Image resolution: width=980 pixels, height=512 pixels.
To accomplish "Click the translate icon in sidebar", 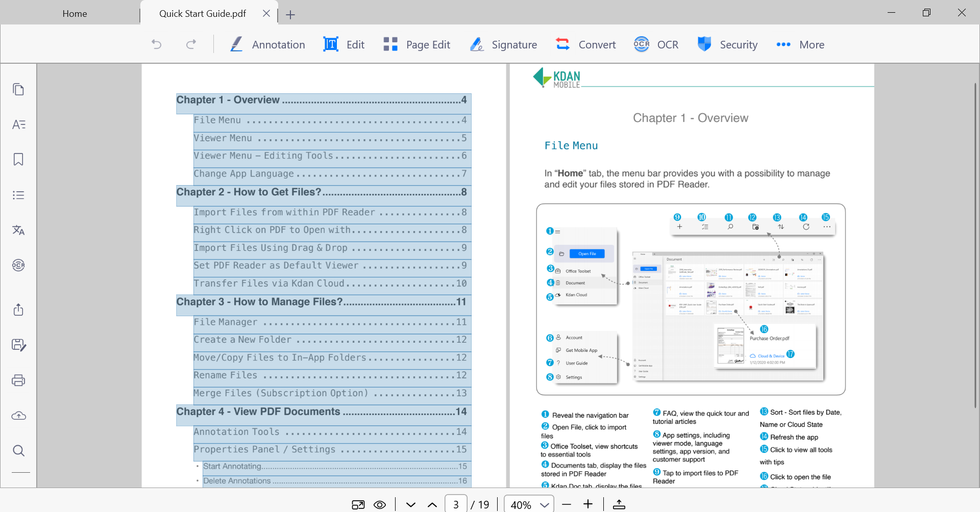I will coord(18,230).
